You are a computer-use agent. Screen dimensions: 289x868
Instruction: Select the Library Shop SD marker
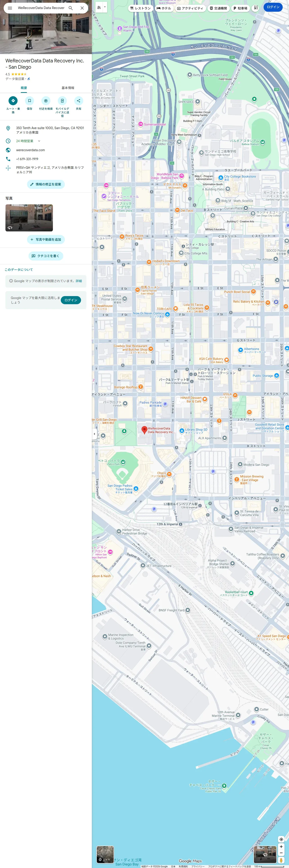(182, 430)
